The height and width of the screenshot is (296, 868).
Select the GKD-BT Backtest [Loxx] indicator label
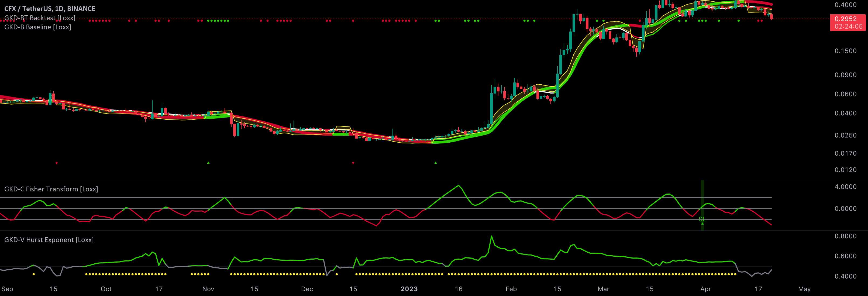[40, 18]
